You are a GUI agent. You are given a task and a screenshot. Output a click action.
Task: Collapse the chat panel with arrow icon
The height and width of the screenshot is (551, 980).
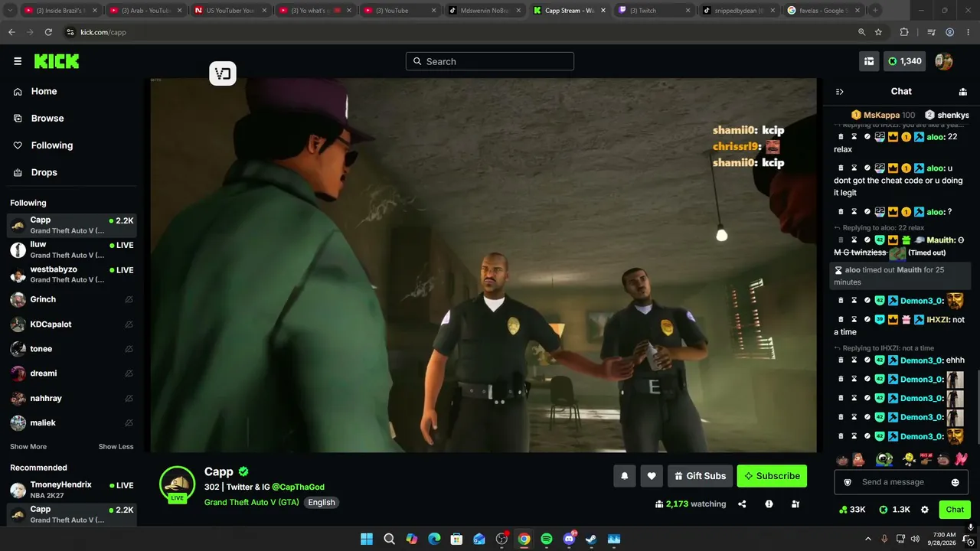[839, 92]
